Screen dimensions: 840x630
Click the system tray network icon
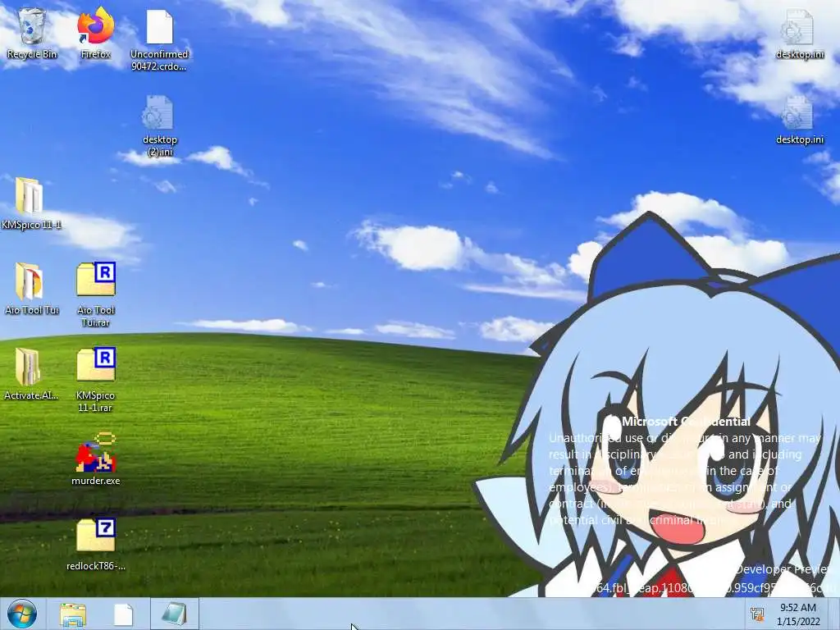(757, 614)
